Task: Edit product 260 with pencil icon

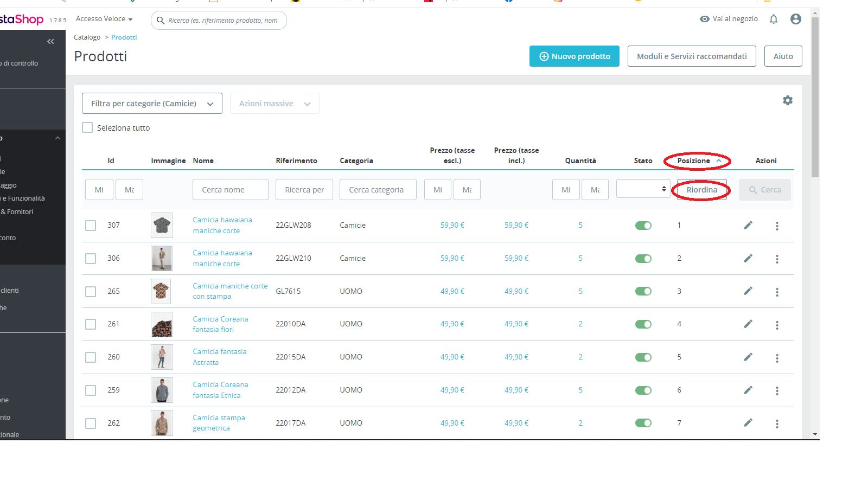Action: pos(748,357)
